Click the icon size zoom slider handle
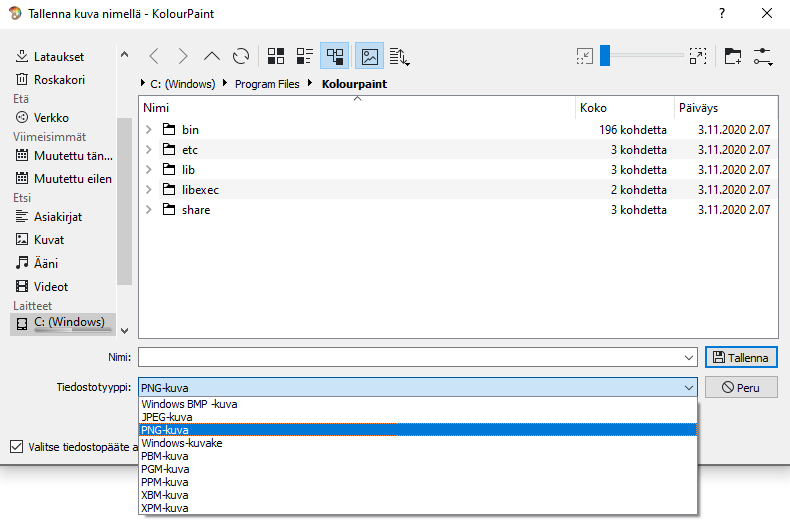Screen dimensions: 790x520 (x=605, y=57)
